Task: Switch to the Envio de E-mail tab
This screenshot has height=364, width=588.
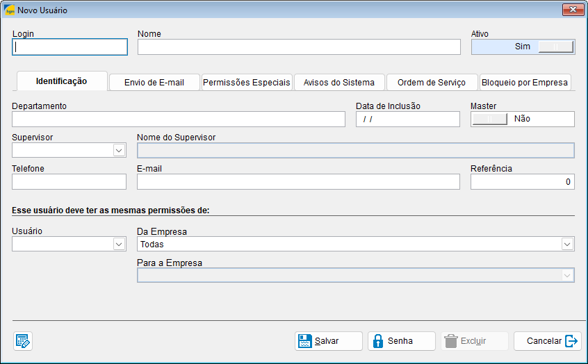Action: click(x=154, y=82)
